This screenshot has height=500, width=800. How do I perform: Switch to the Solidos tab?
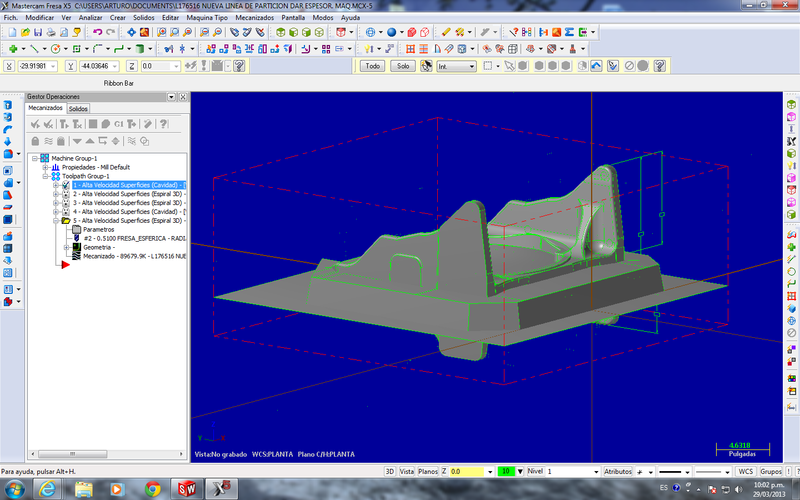tap(79, 108)
